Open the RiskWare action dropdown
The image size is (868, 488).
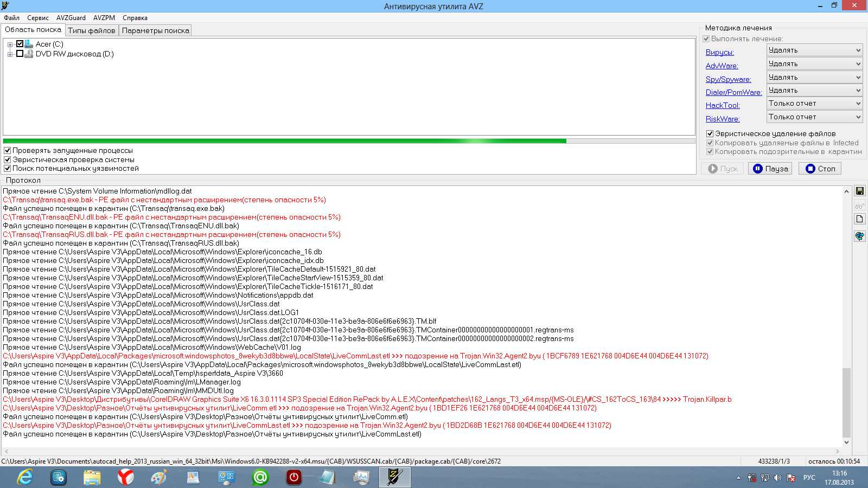[x=815, y=117]
